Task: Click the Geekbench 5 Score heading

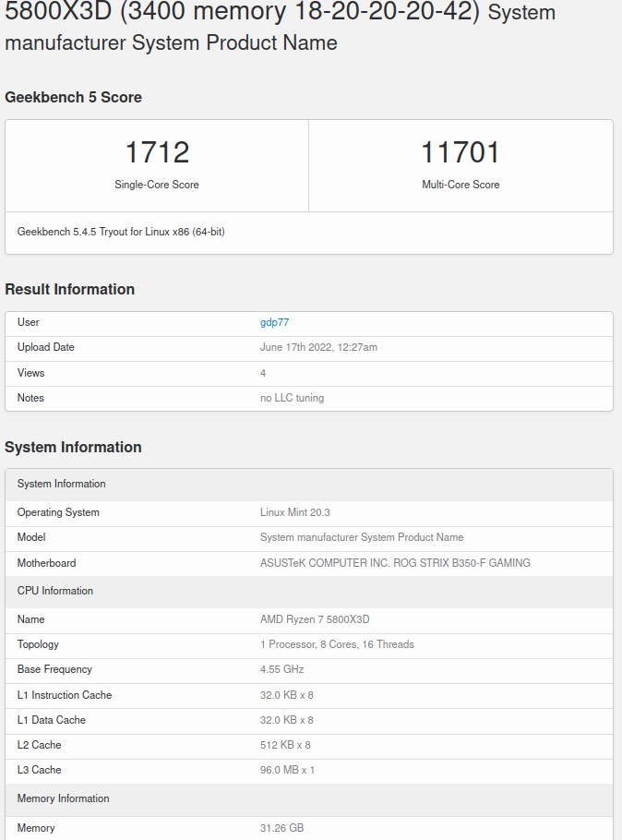Action: tap(73, 97)
